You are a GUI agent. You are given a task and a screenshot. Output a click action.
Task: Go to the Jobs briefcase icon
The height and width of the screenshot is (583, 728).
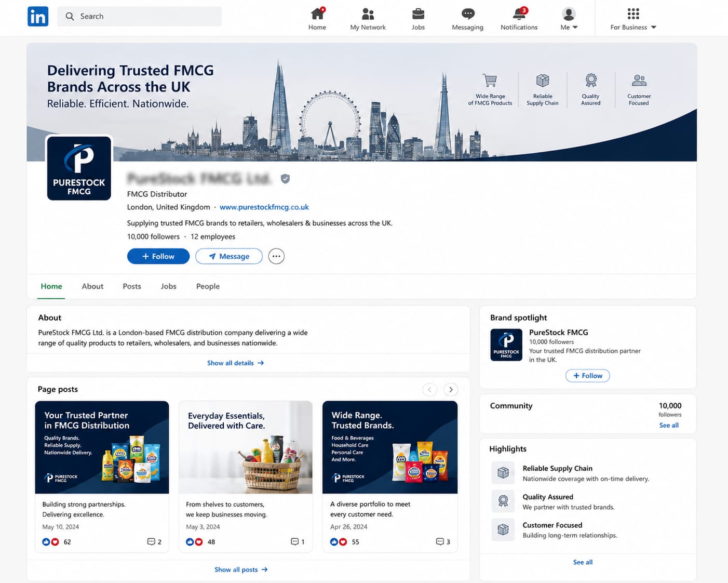tap(418, 14)
